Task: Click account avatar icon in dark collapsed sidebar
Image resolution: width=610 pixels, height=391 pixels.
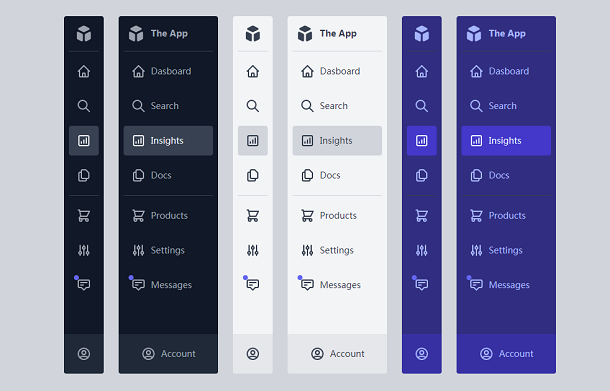Action: point(84,354)
